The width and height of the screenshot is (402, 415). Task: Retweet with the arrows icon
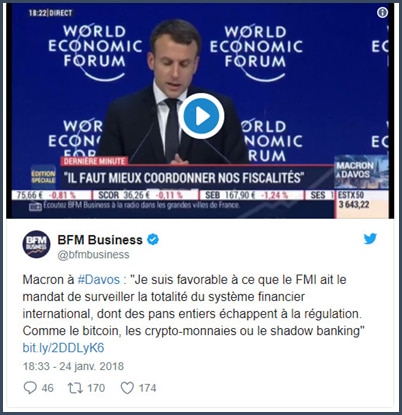tap(75, 388)
